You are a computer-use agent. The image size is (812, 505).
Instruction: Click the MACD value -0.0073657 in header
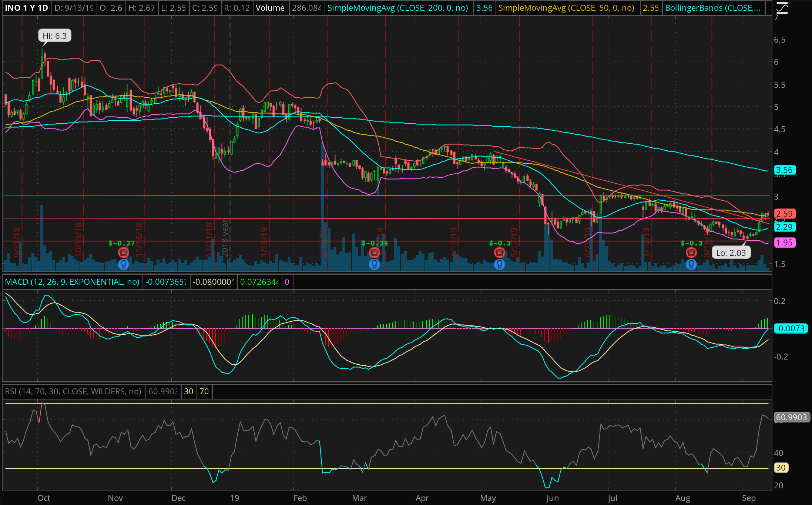(x=166, y=282)
